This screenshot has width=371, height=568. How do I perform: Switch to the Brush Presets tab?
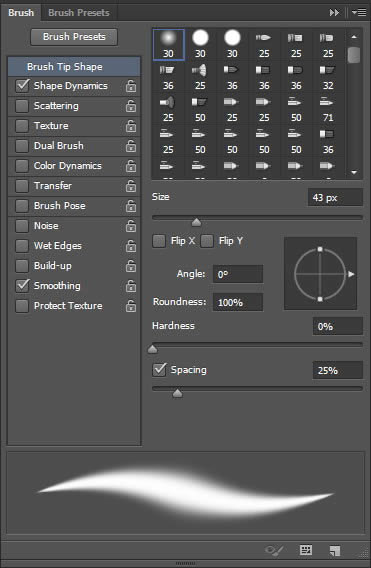(79, 13)
